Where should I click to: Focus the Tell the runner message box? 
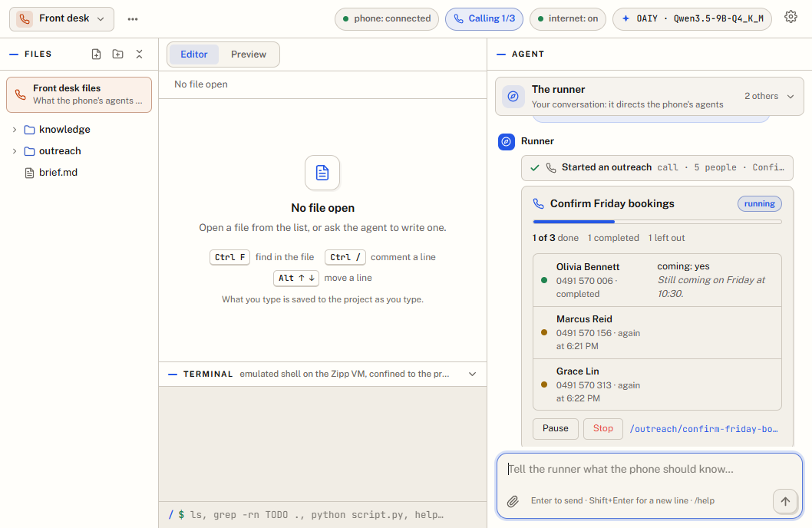point(649,470)
